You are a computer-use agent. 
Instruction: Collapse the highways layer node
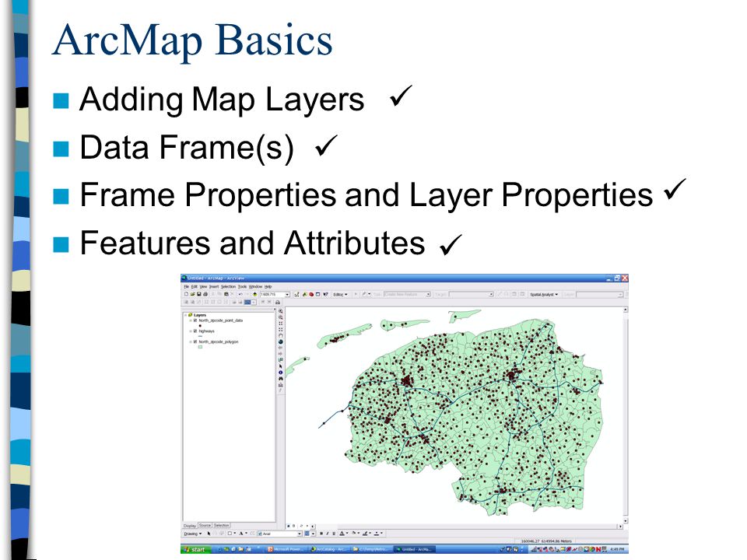(191, 331)
